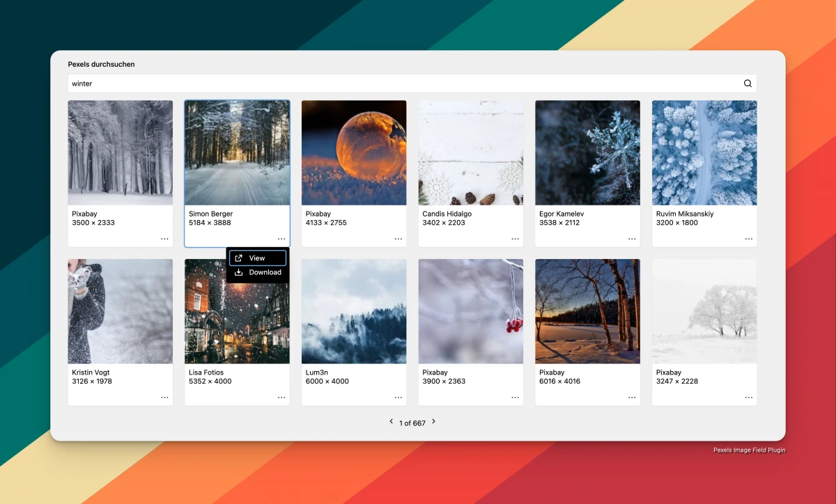The height and width of the screenshot is (504, 836).
Task: Select Ruvim Miksanskiy aerial forest thumbnail
Action: [x=704, y=152]
